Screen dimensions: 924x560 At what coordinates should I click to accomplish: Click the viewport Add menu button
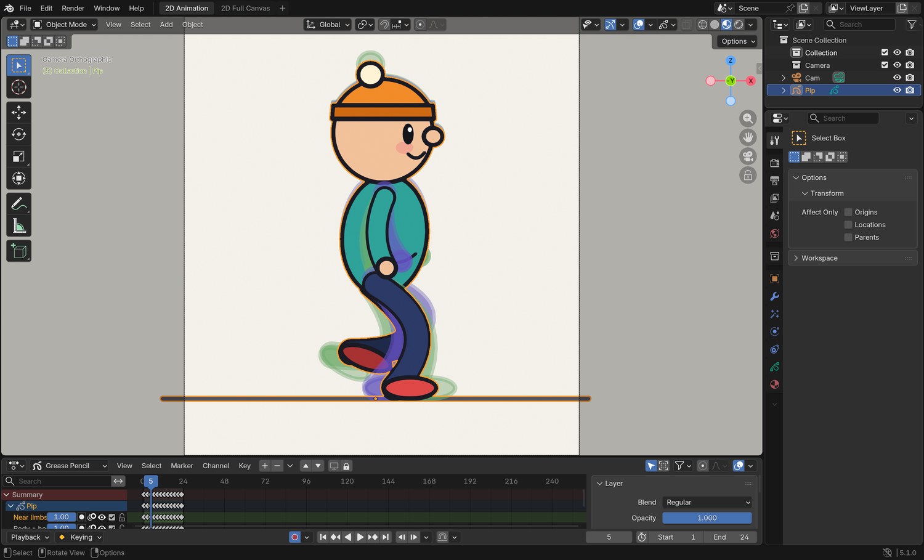pos(166,25)
